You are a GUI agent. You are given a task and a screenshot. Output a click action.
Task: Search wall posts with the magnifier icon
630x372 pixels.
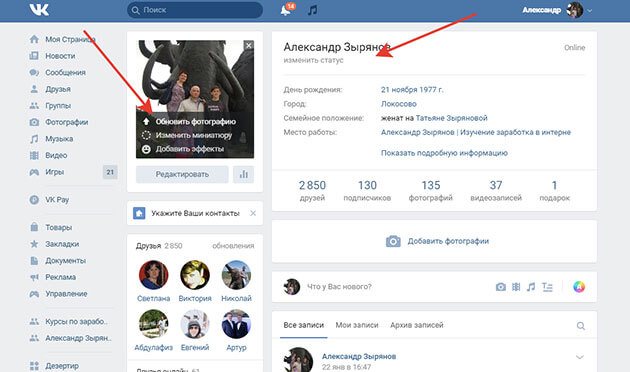581,325
